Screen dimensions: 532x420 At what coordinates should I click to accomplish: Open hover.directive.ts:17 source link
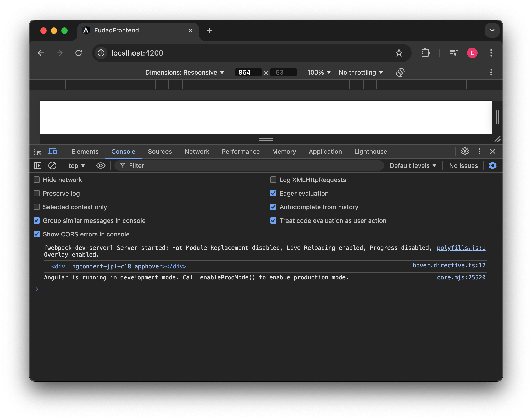coord(449,266)
